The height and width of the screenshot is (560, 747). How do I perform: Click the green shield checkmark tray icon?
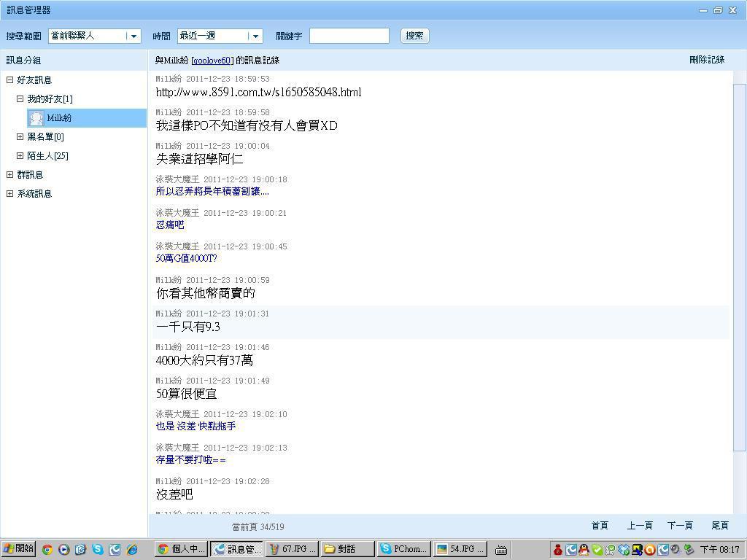[x=597, y=550]
